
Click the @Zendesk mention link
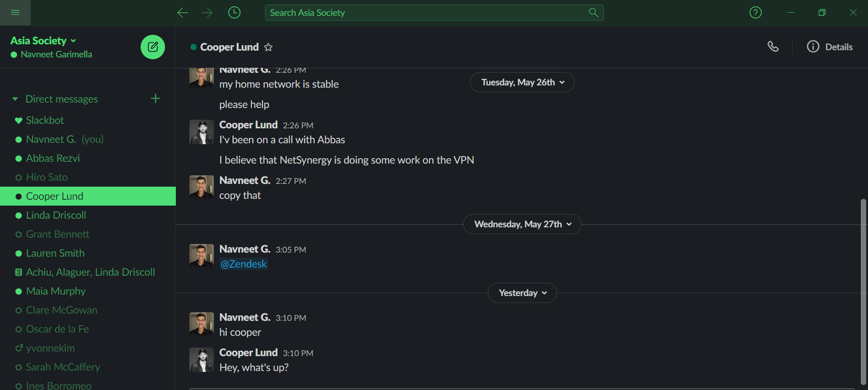tap(244, 264)
